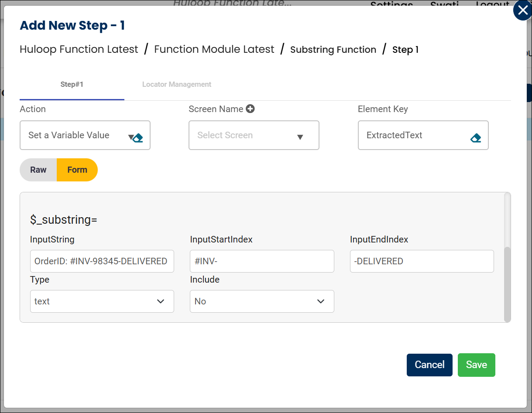Click the InputStartIndex field
Image resolution: width=532 pixels, height=413 pixels.
[x=262, y=261]
